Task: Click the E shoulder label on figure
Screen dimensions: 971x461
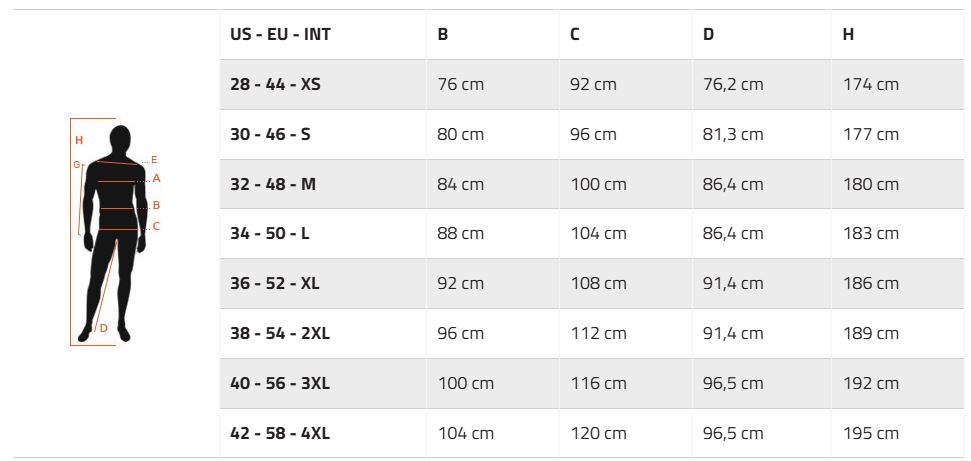Action: 154,160
